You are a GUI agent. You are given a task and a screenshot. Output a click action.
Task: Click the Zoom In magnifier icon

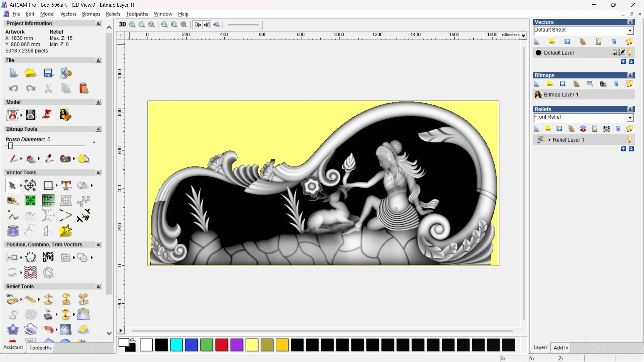(132, 24)
